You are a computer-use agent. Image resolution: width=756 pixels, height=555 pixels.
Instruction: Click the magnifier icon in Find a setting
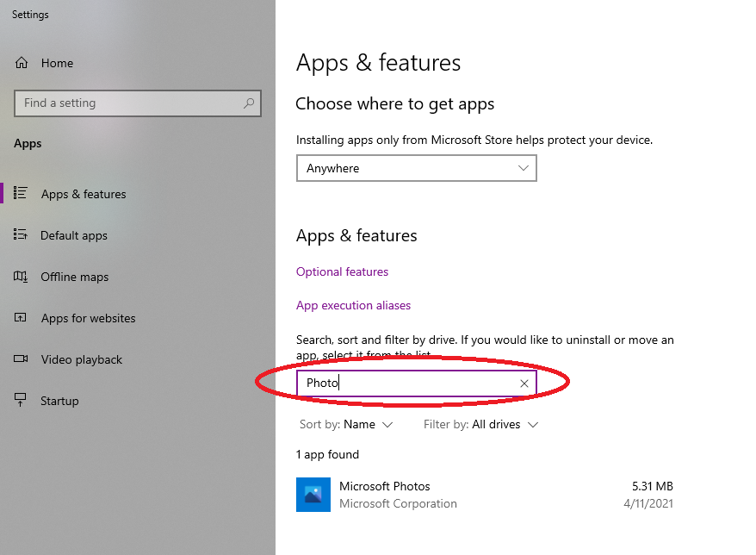(x=249, y=103)
